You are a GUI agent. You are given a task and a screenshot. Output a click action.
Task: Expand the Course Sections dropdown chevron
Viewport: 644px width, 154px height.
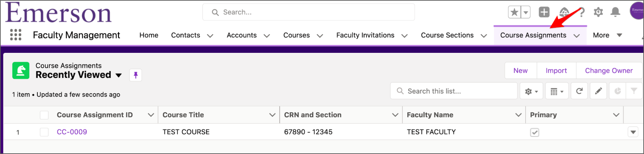484,36
